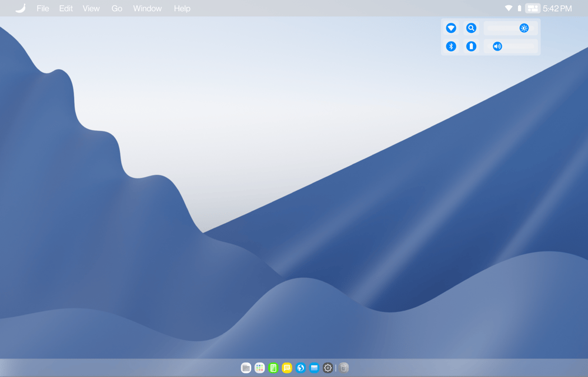Viewport: 588px width, 377px height.
Task: Click the volume slider speaker handle
Action: point(497,46)
